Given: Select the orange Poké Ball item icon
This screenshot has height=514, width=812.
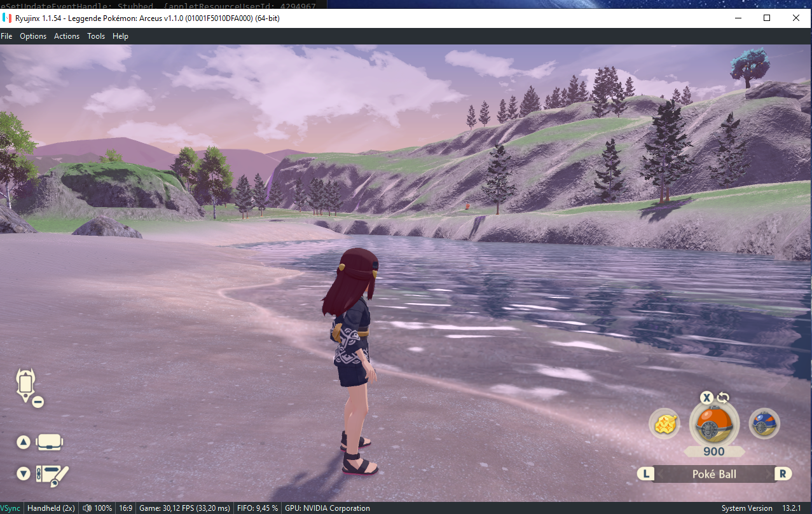Looking at the screenshot, I should [714, 424].
